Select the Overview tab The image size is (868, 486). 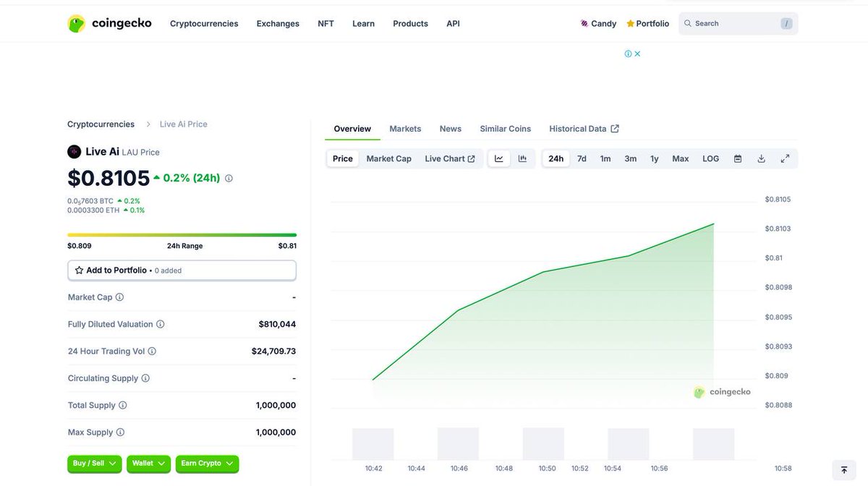[352, 129]
